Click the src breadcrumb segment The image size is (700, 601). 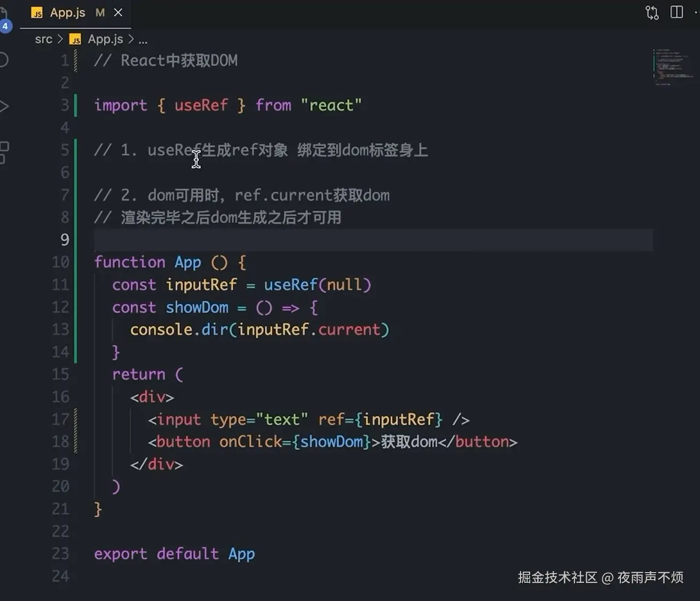(x=44, y=40)
